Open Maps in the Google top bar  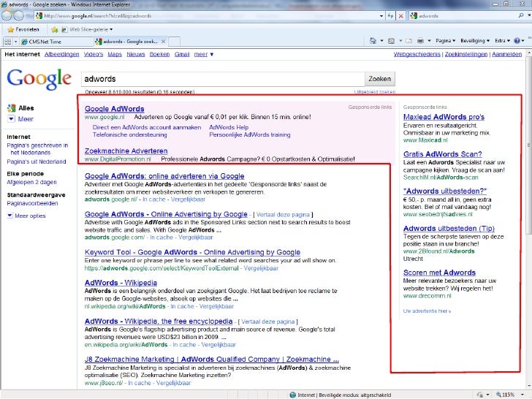pyautogui.click(x=115, y=54)
